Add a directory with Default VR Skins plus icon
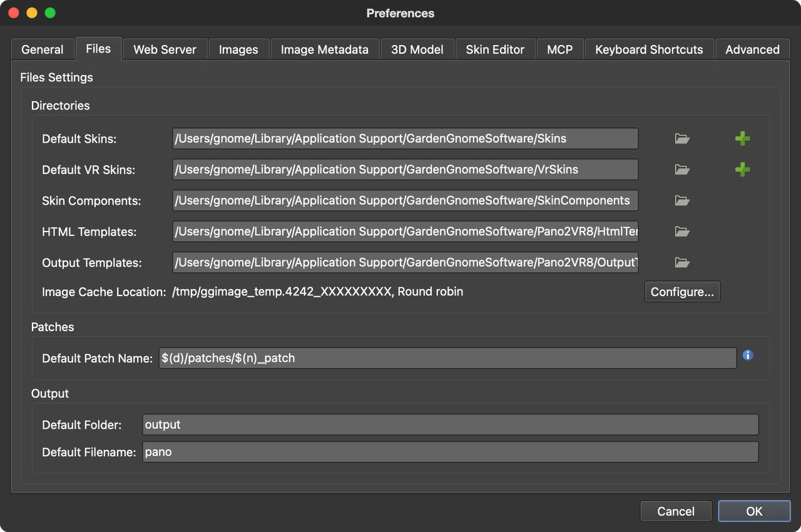The height and width of the screenshot is (532, 801). (x=743, y=170)
